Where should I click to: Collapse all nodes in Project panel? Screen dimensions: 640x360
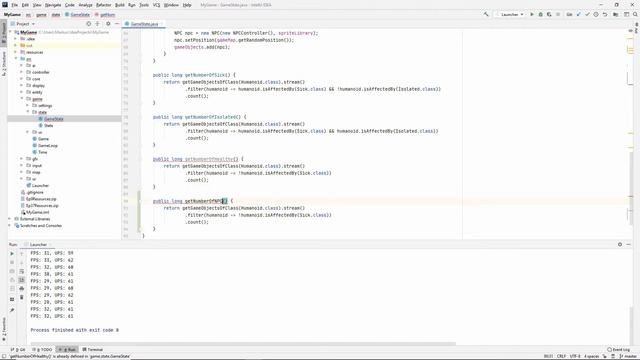[x=98, y=24]
